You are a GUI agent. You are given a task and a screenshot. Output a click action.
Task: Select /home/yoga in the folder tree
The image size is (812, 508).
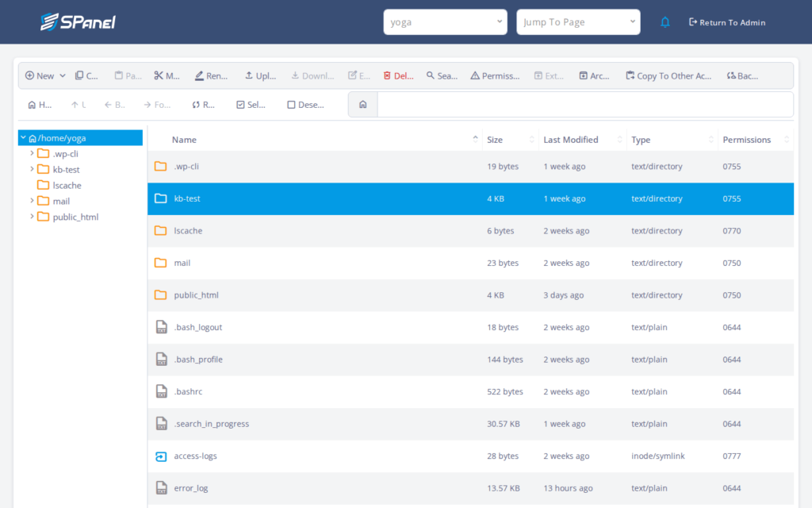click(80, 138)
